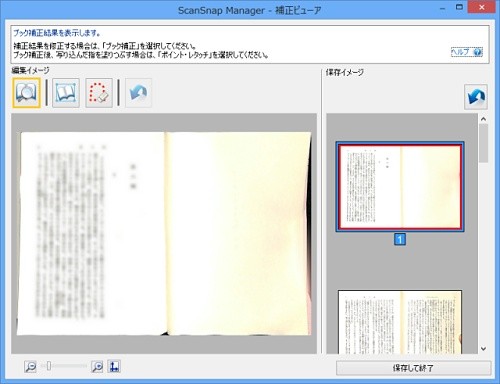Image resolution: width=500 pixels, height=384 pixels.
Task: Click the 保存して終了 button
Action: pyautogui.click(x=413, y=368)
